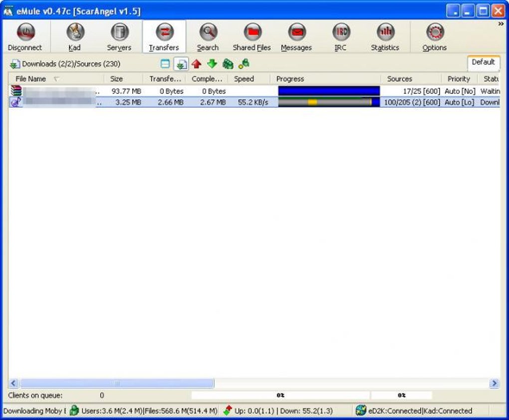Select the music file icon of the 3.25 MB download
Viewport: 509px width, 420px height.
tap(16, 102)
